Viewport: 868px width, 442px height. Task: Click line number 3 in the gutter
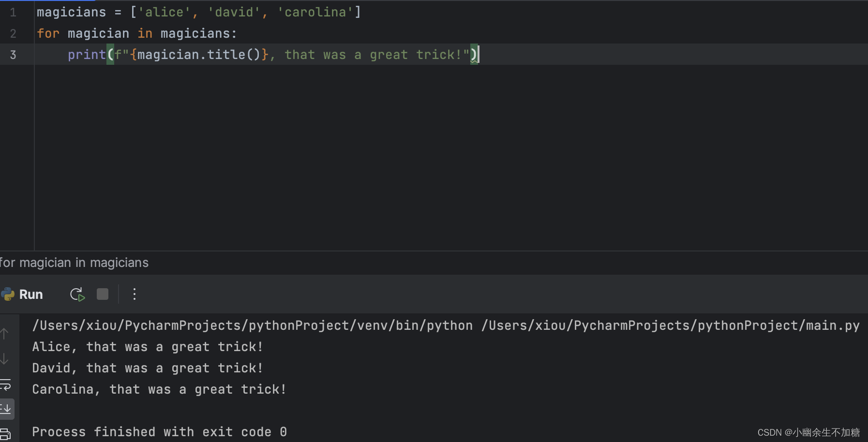tap(13, 55)
